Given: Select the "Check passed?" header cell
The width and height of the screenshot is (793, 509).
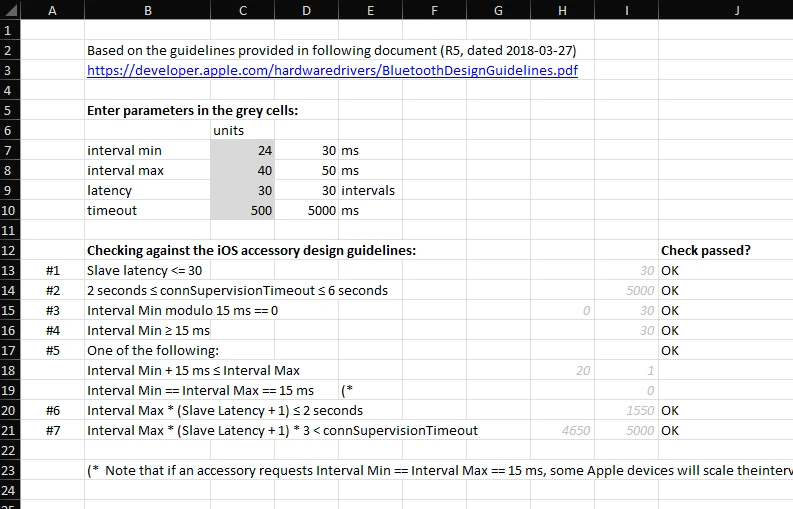Looking at the screenshot, I should 705,251.
